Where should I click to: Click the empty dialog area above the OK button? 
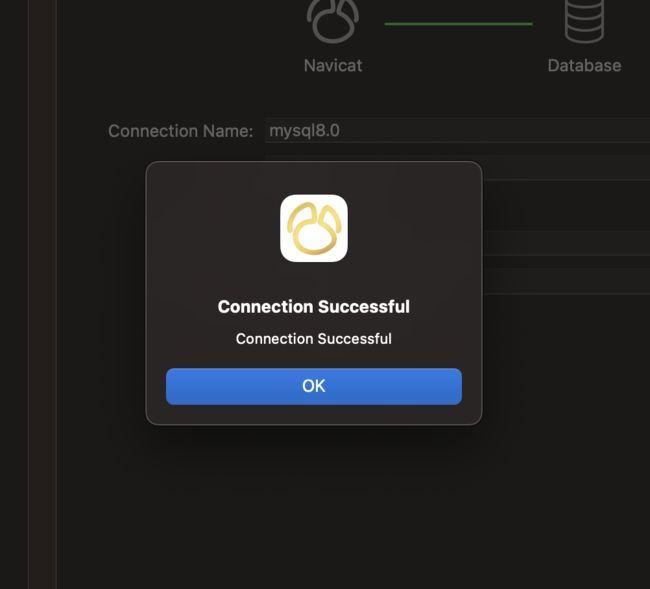[314, 357]
